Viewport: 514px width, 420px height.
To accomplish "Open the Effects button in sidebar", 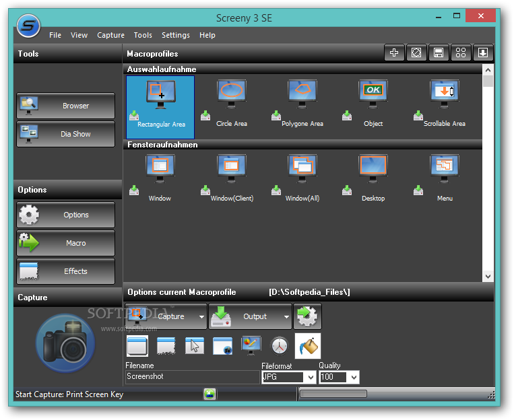I will tap(65, 271).
